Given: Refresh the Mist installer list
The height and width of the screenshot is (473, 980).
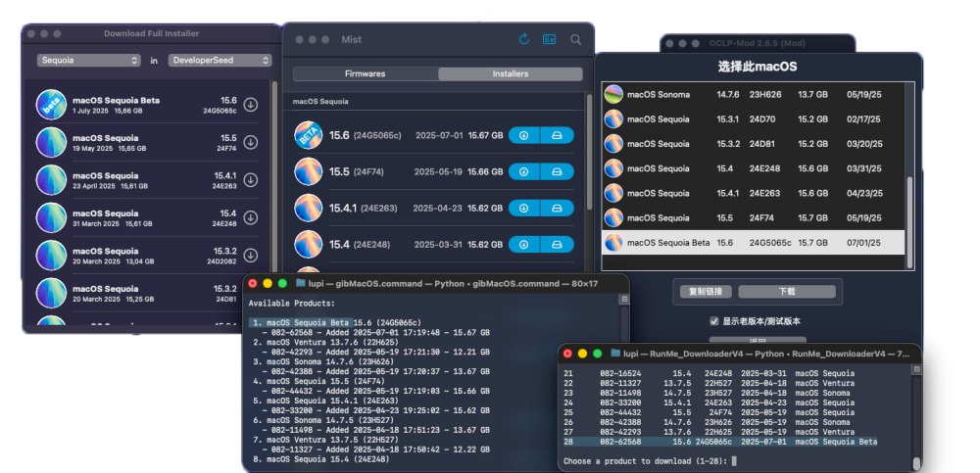Looking at the screenshot, I should 524,39.
